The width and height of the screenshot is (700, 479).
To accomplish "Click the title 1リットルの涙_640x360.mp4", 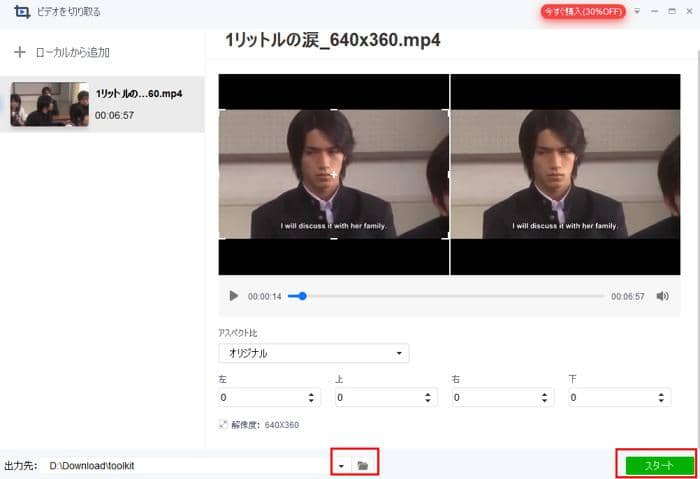I will [333, 40].
